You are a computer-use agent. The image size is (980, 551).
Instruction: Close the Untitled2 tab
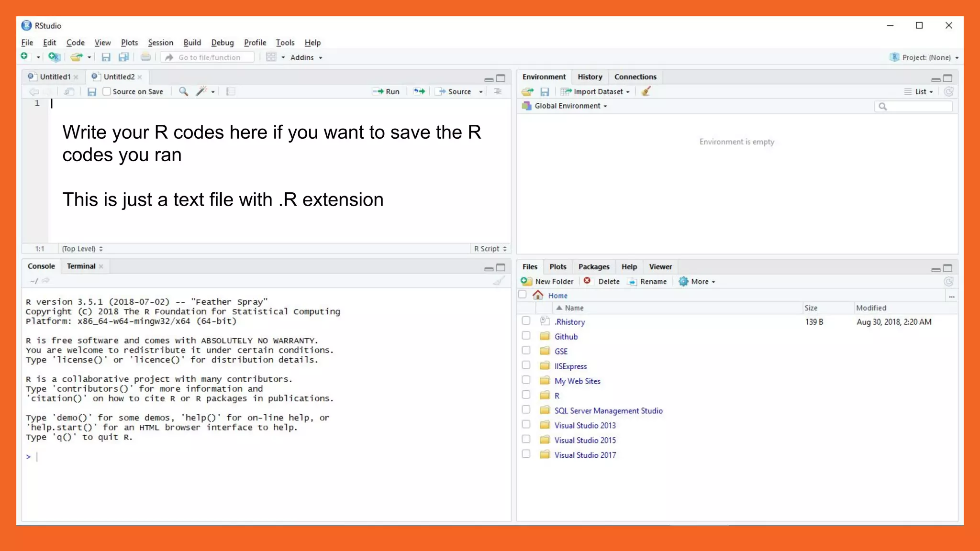pos(140,77)
